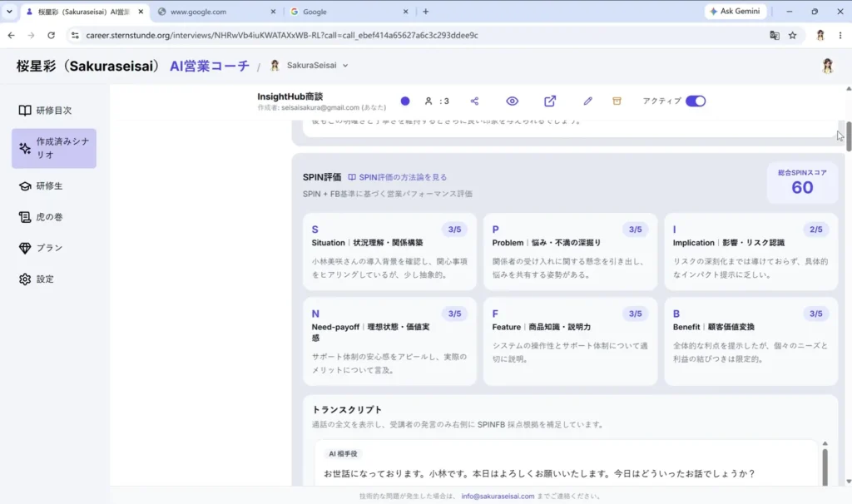852x504 pixels.
Task: Select 作成済みシナリオ in sidebar
Action: click(54, 148)
